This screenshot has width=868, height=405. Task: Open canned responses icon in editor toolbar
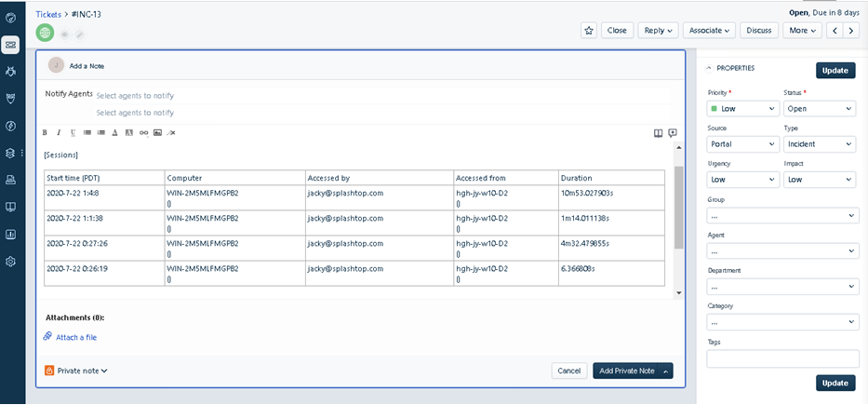(673, 133)
